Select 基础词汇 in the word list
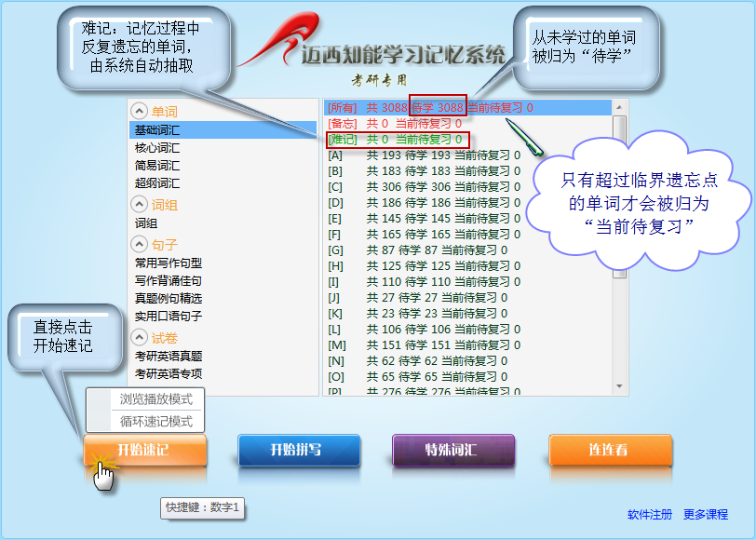 pyautogui.click(x=223, y=130)
